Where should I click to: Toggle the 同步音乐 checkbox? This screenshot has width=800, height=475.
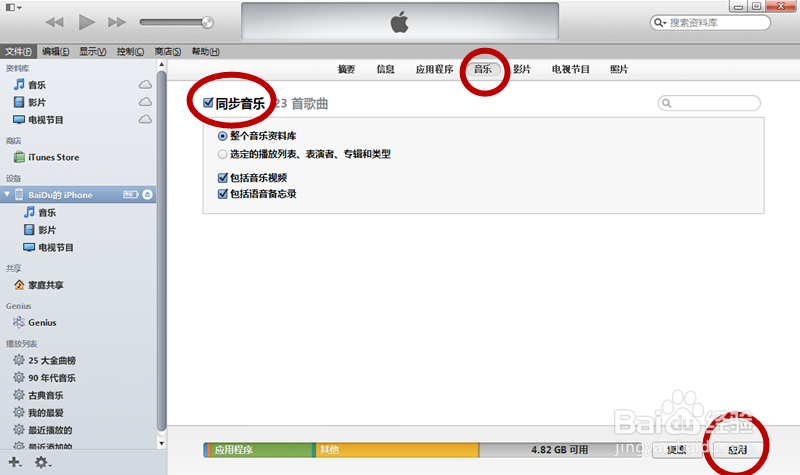208,103
